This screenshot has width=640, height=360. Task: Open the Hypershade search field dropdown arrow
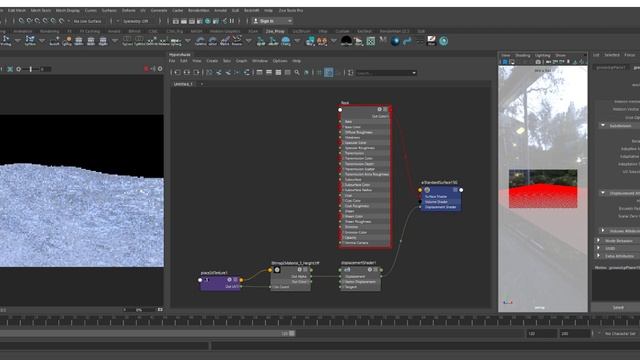(414, 73)
